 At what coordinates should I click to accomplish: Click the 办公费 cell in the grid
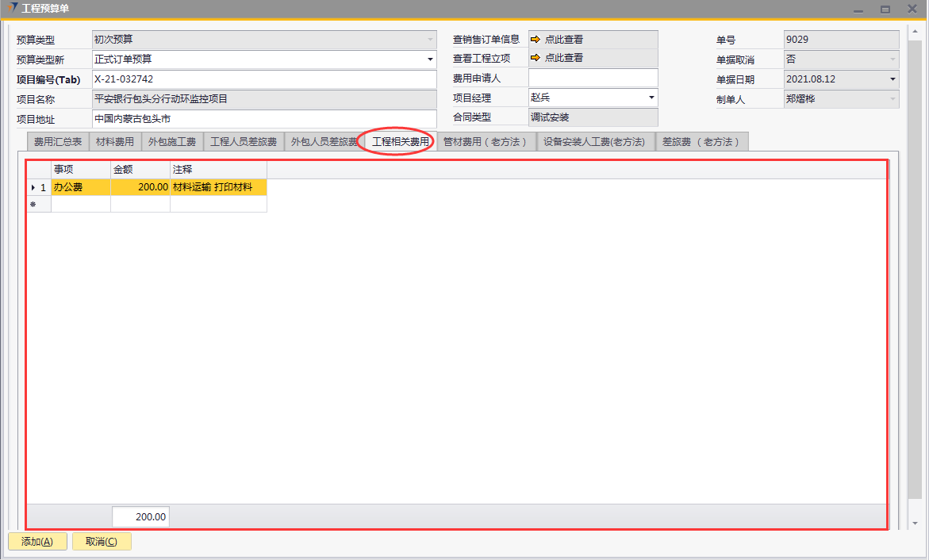(x=80, y=188)
